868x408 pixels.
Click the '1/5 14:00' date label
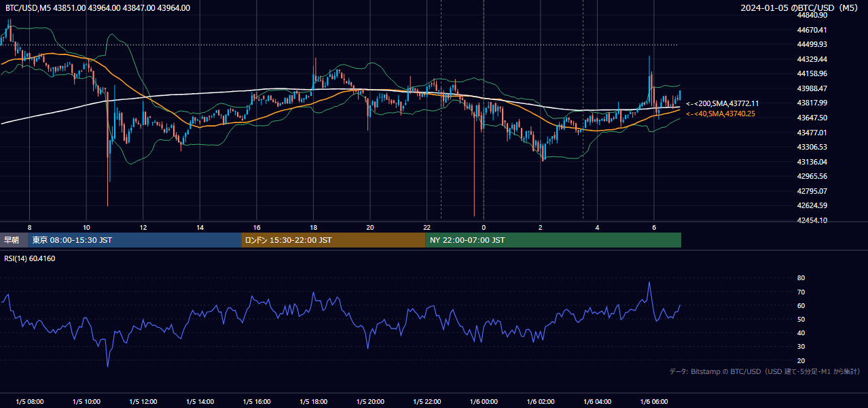pos(200,402)
